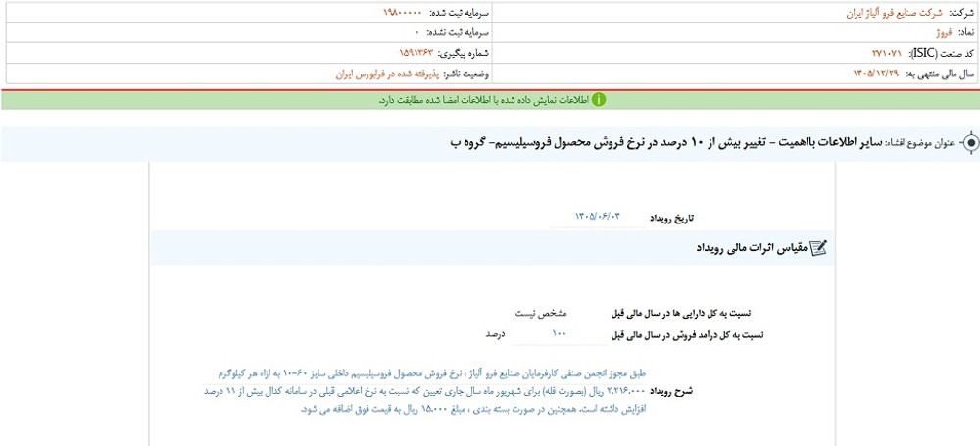This screenshot has height=446, width=980.
Task: Click the green info checkmark icon
Action: coord(598,100)
